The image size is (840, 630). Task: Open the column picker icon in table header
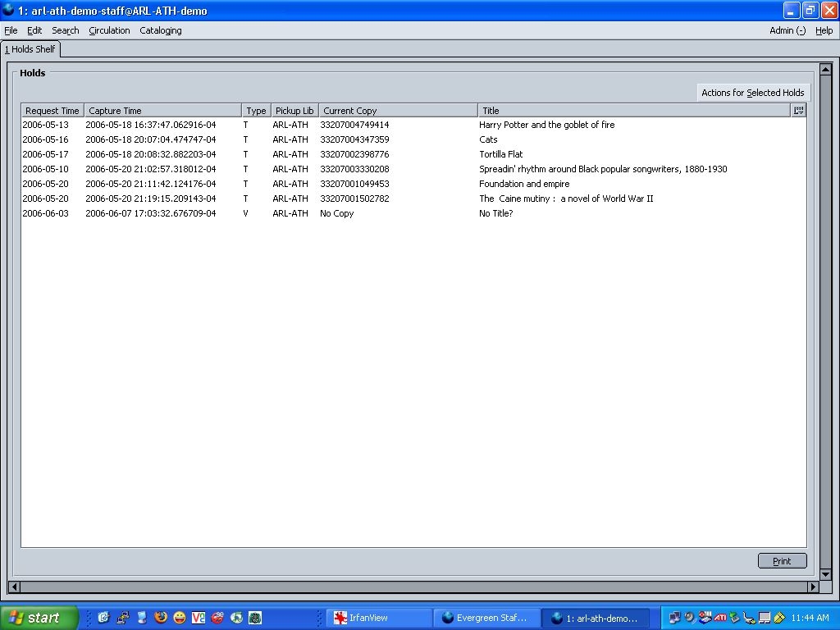point(798,110)
